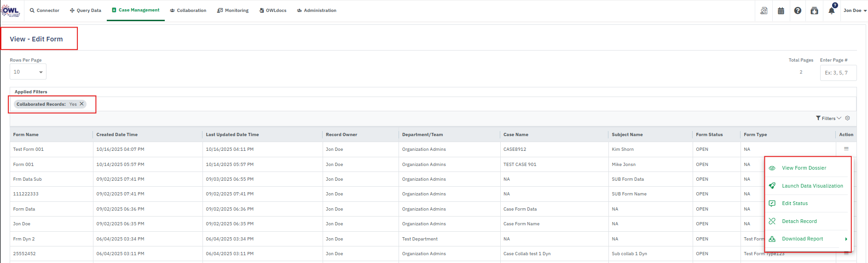Click the help question mark icon
Image resolution: width=868 pixels, height=263 pixels.
(x=798, y=11)
